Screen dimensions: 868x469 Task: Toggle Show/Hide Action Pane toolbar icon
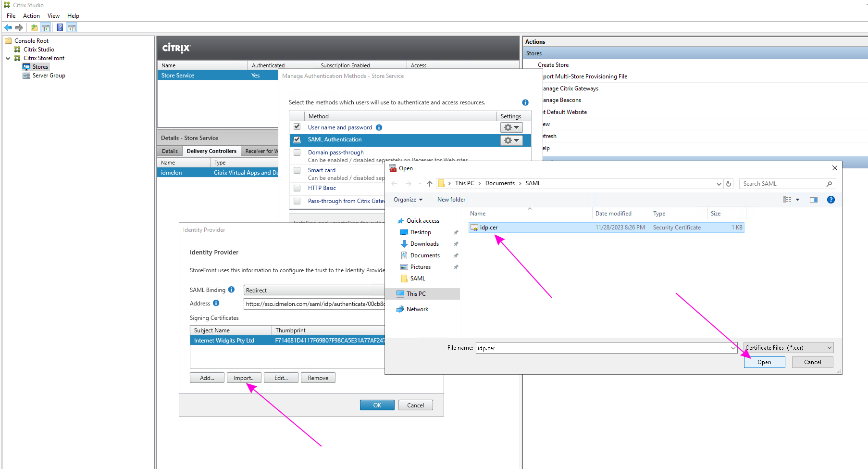72,27
